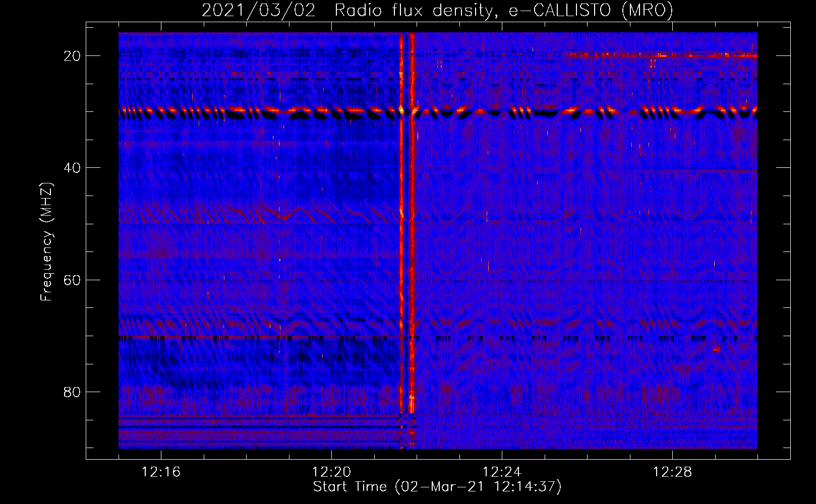Click the 60 MHz frequency tick label

point(73,280)
